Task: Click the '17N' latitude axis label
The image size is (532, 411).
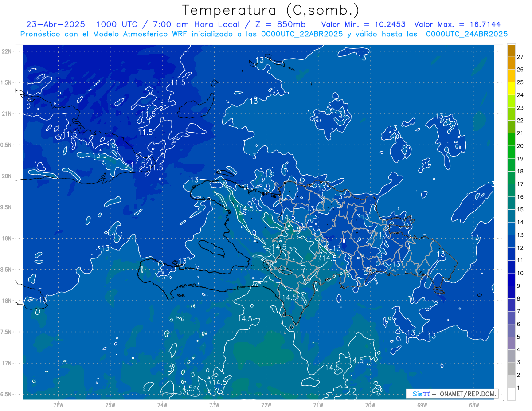Action: [x=7, y=363]
